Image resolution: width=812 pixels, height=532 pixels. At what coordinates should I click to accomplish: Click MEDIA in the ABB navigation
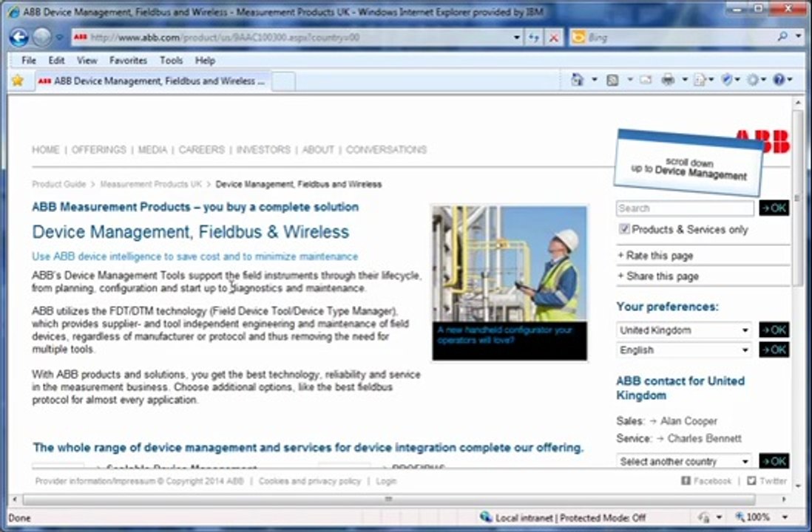click(152, 149)
